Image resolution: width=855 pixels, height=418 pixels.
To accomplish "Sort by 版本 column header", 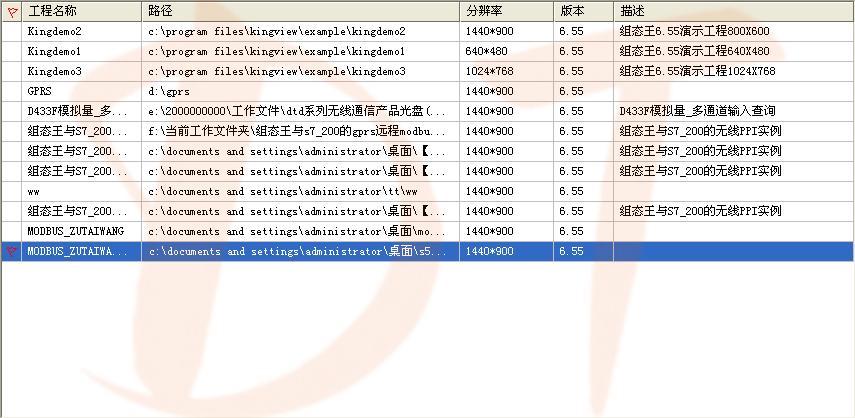I will (583, 11).
